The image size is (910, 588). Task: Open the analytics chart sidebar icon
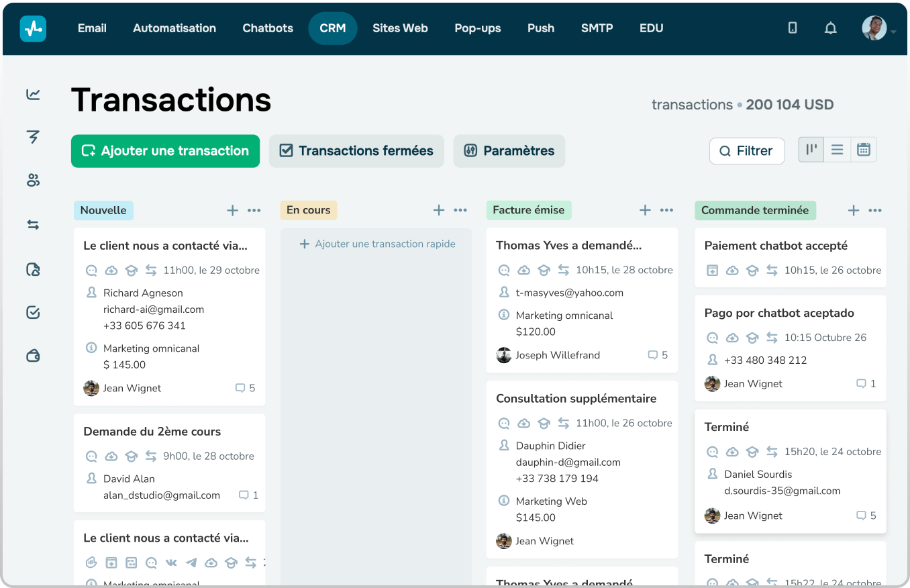tap(33, 95)
